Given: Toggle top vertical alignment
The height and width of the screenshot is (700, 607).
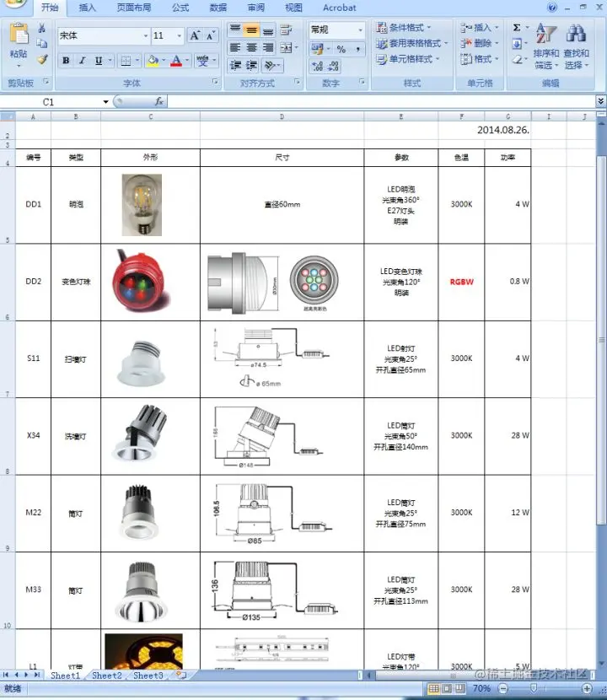Looking at the screenshot, I should [x=234, y=30].
